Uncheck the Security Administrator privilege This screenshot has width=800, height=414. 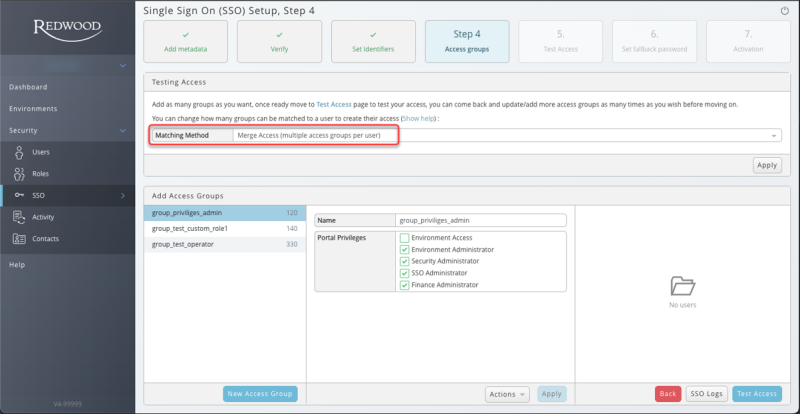coord(405,261)
